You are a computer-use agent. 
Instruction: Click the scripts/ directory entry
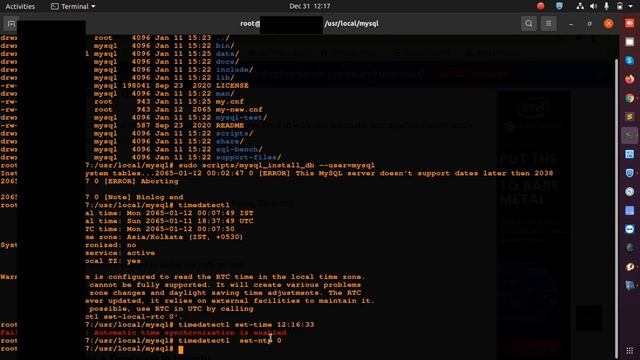234,133
